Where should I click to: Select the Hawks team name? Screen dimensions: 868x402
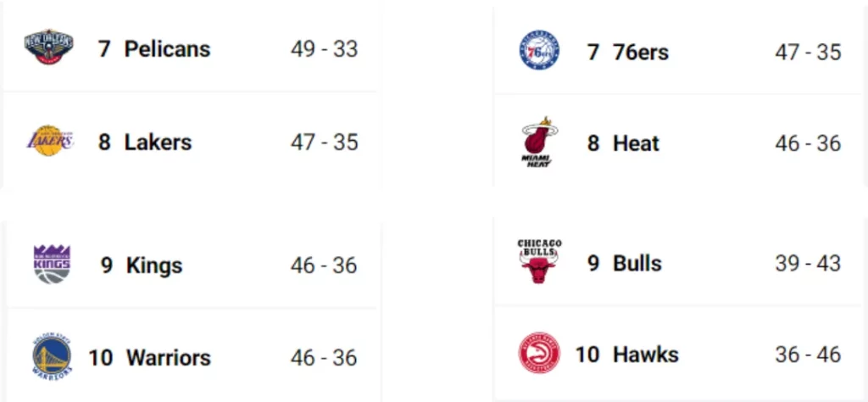(x=645, y=355)
